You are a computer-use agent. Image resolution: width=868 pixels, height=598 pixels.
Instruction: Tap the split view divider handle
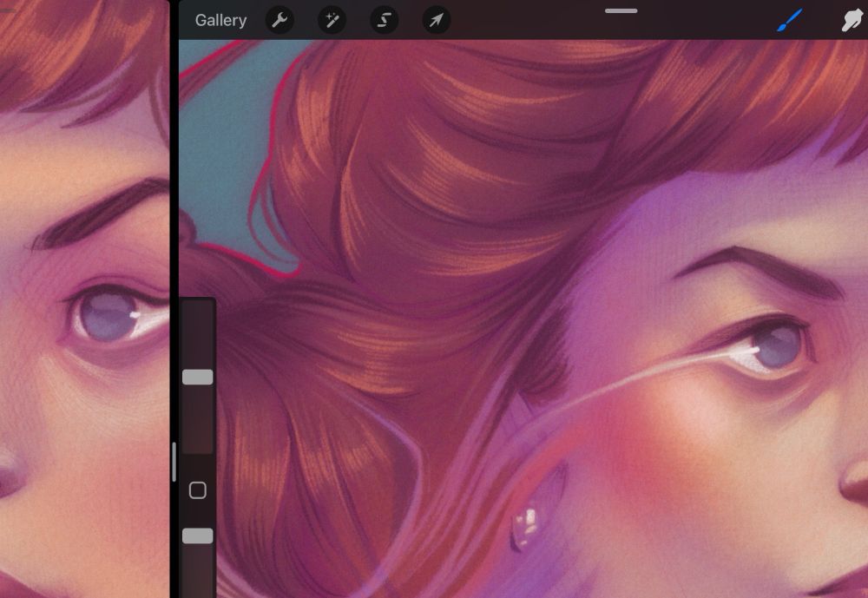[x=174, y=462]
